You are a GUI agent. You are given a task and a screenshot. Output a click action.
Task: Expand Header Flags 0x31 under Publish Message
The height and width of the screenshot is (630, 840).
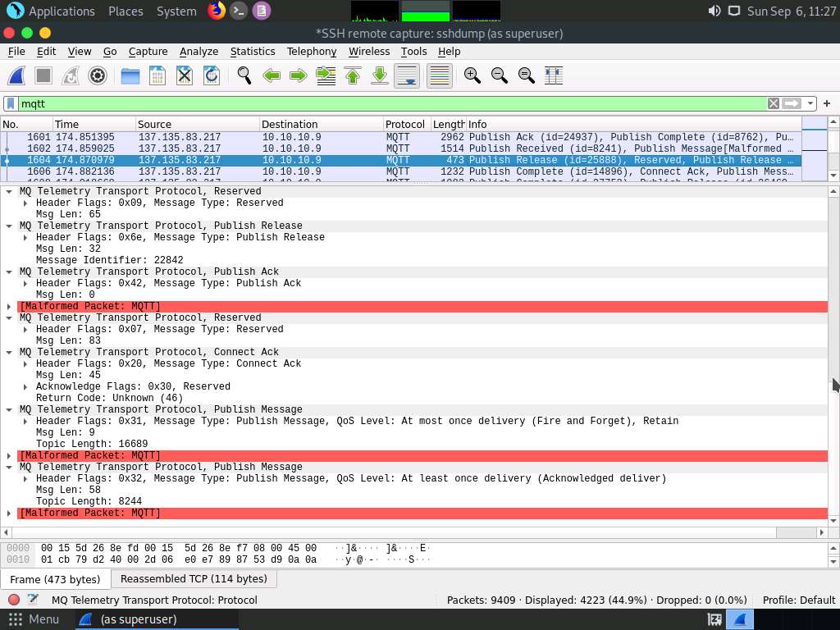(24, 421)
